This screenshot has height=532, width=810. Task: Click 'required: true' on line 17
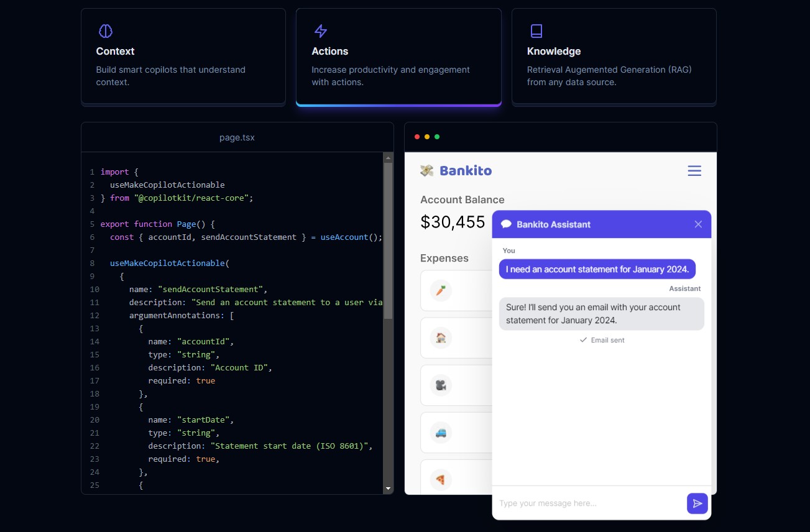click(x=182, y=380)
